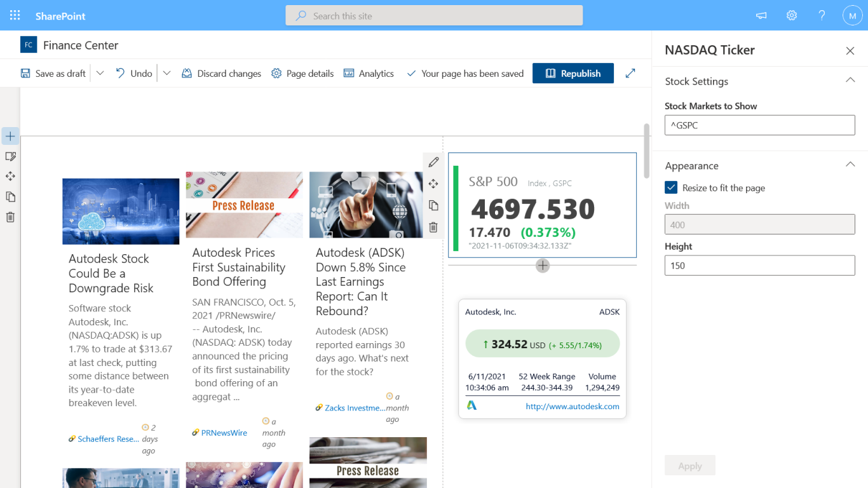Image resolution: width=868 pixels, height=488 pixels.
Task: Duplicate the web part via copy icon
Action: pyautogui.click(x=433, y=205)
